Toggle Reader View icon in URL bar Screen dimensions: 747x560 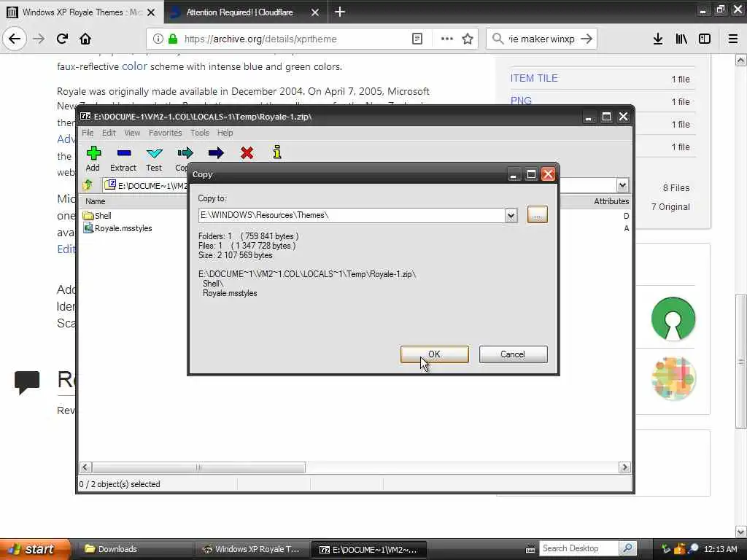pyautogui.click(x=417, y=39)
